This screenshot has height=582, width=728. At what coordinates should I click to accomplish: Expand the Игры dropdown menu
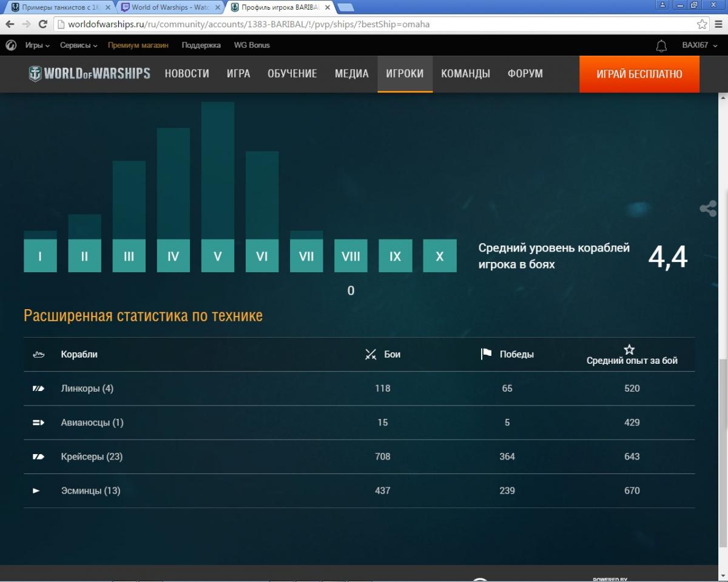click(x=37, y=45)
